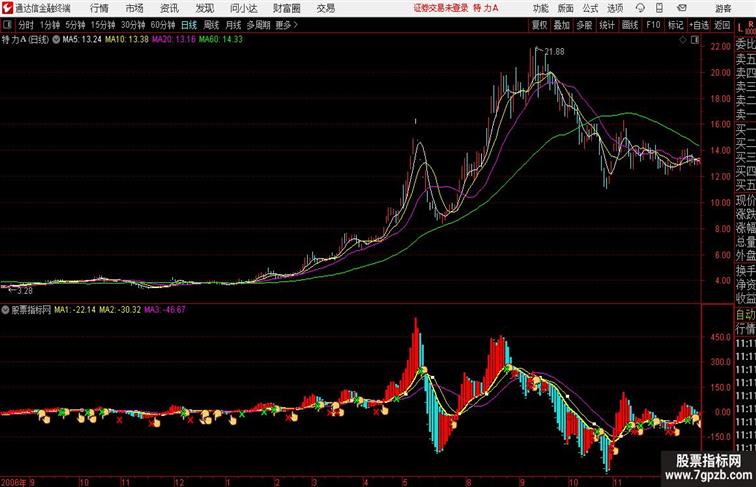
Task: Click the 画线 drawing button
Action: [x=630, y=25]
